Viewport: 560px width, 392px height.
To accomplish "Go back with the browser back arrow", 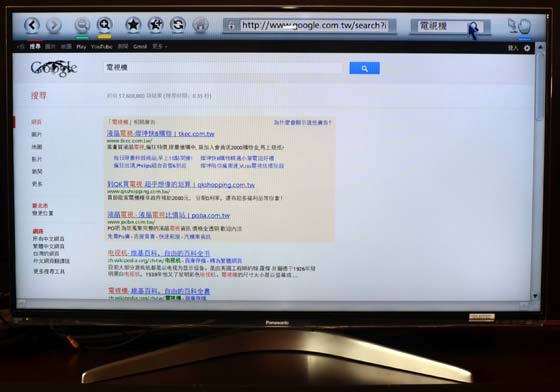I will (32, 25).
